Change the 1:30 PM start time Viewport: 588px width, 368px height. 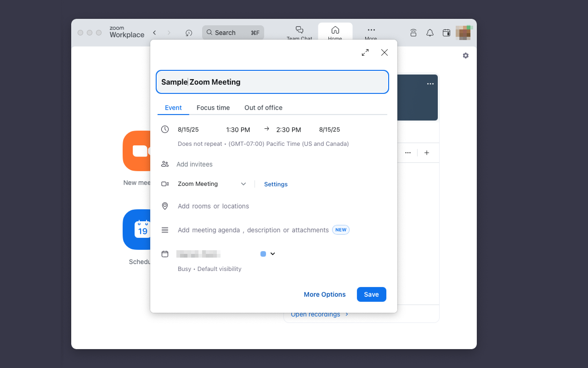pos(238,130)
